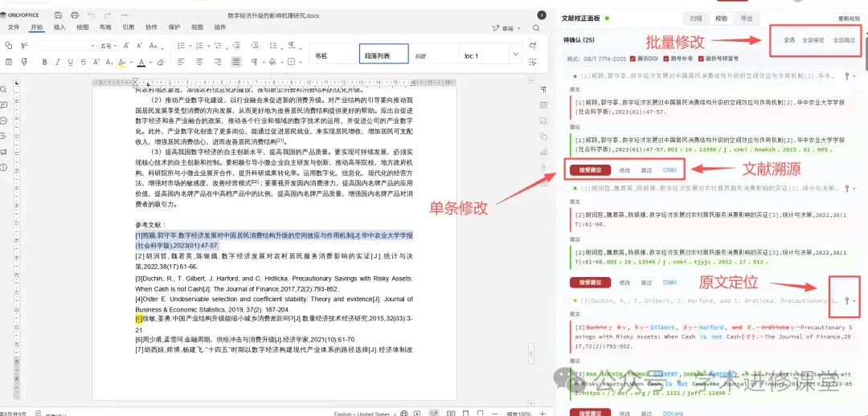Toggle italic formatting
Viewport: 868px width, 416px height.
tap(58, 62)
